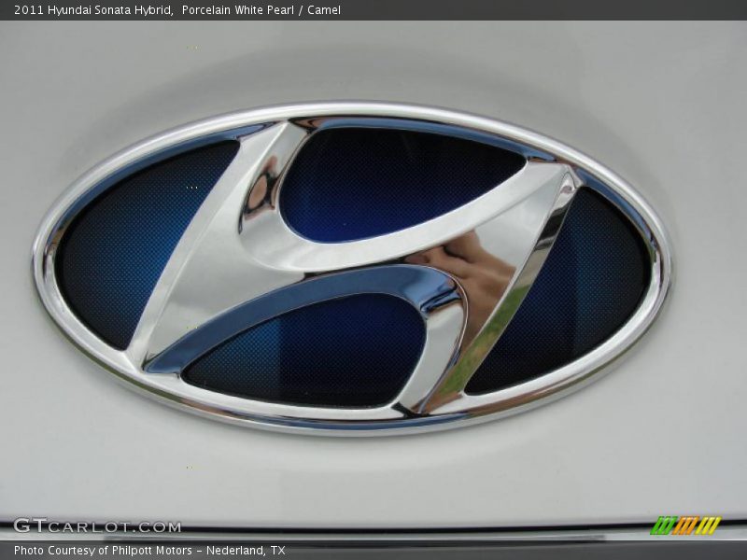Click the "Porcelain White Pearl / Camel" caption
This screenshot has width=747, height=560.
261,10
